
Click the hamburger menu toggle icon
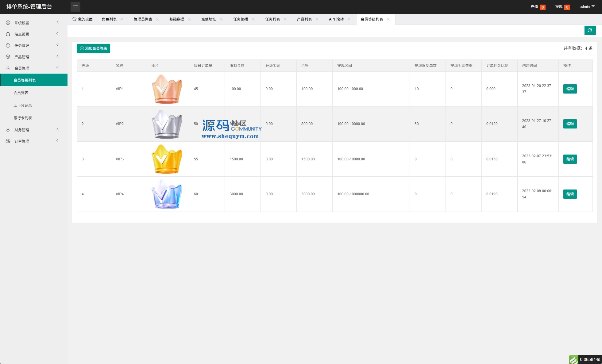click(x=75, y=7)
